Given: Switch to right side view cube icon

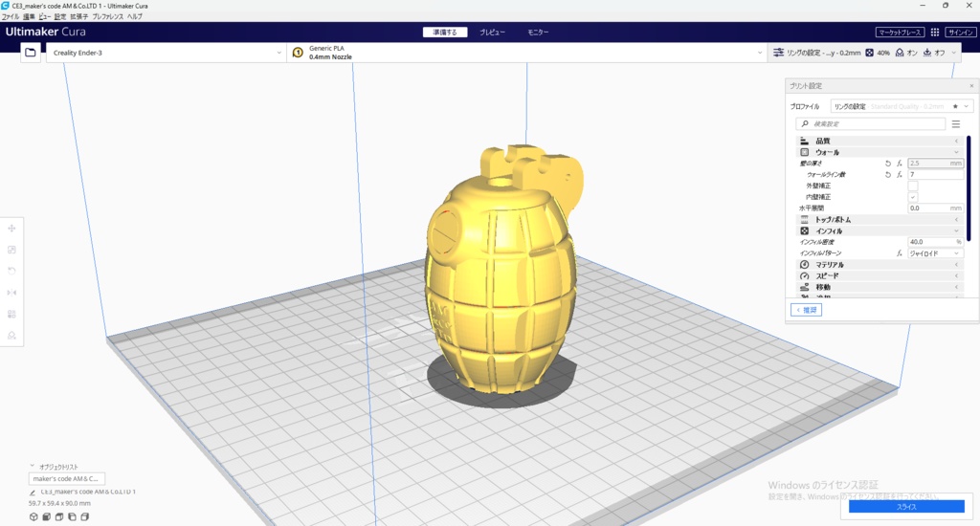Looking at the screenshot, I should pyautogui.click(x=85, y=516).
